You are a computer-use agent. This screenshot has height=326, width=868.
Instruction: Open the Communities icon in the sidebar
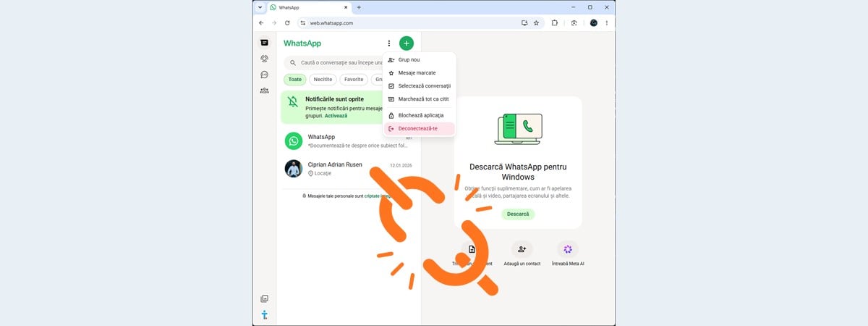pyautogui.click(x=264, y=91)
